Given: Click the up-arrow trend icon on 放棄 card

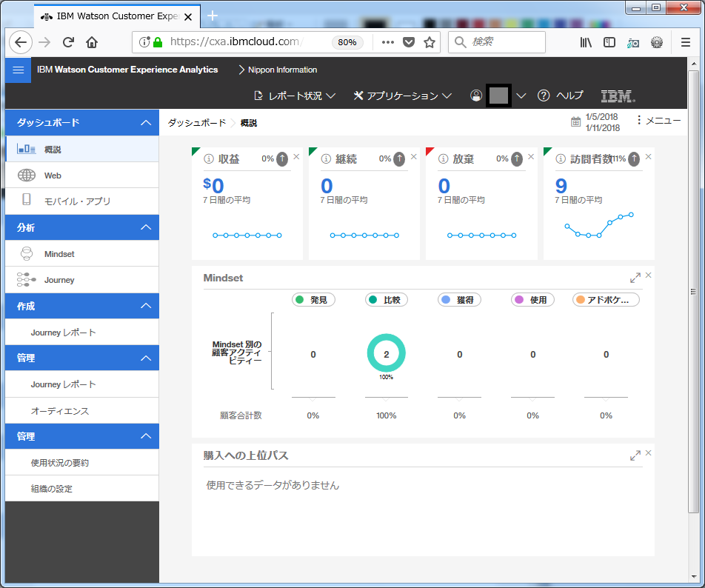Looking at the screenshot, I should [x=517, y=158].
